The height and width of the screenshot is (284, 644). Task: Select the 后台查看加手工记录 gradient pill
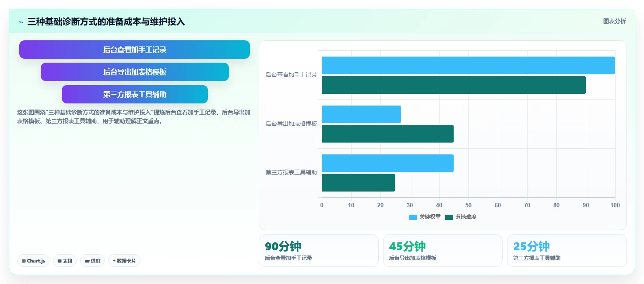click(134, 50)
